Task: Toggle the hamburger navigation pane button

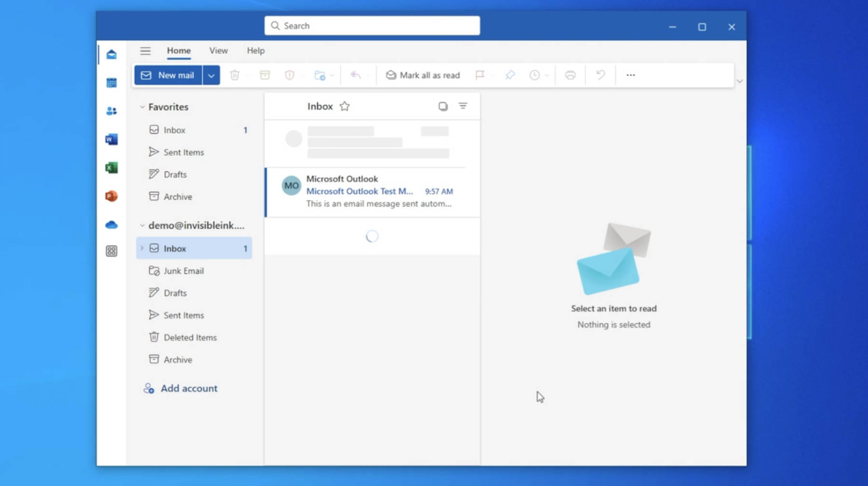Action: click(145, 51)
